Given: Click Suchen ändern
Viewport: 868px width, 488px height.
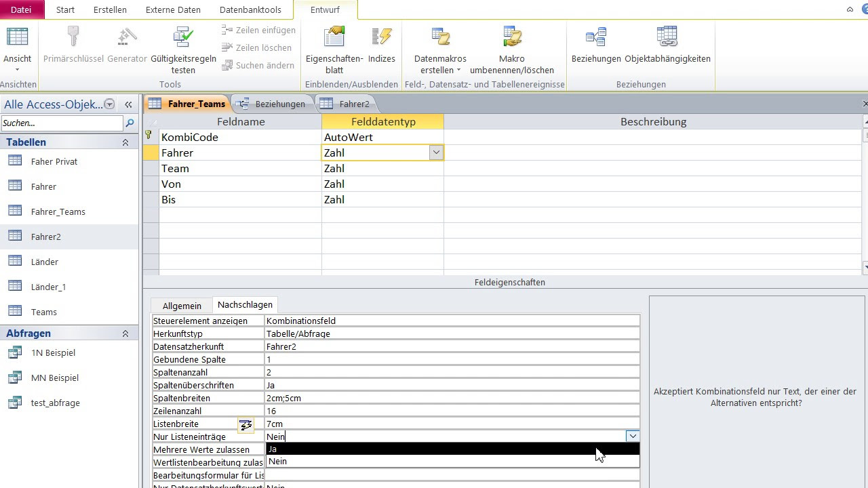Looking at the screenshot, I should 258,66.
